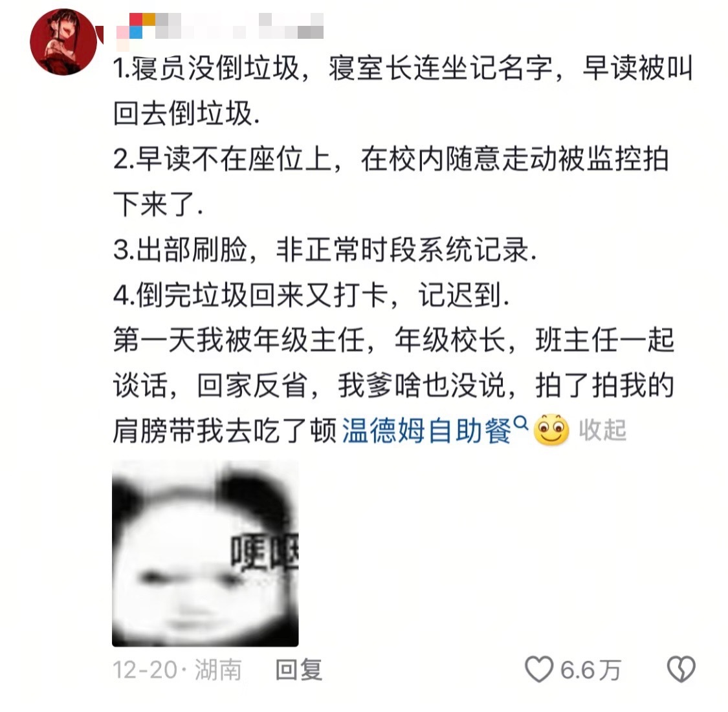The height and width of the screenshot is (712, 728).
Task: Tap the search magnifier beside 温德姆自助餐
Action: coord(522,423)
